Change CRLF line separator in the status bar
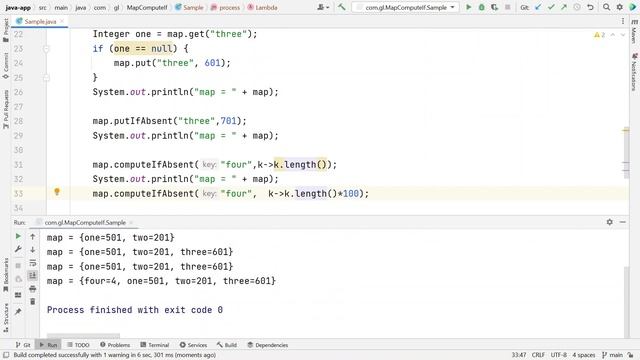640x360 pixels. point(538,355)
